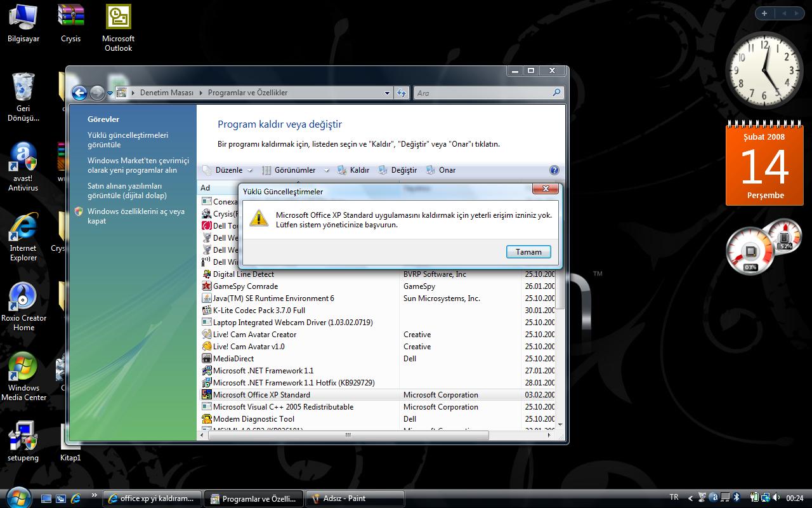Click the TR language indicator
The height and width of the screenshot is (508, 812).
[674, 498]
